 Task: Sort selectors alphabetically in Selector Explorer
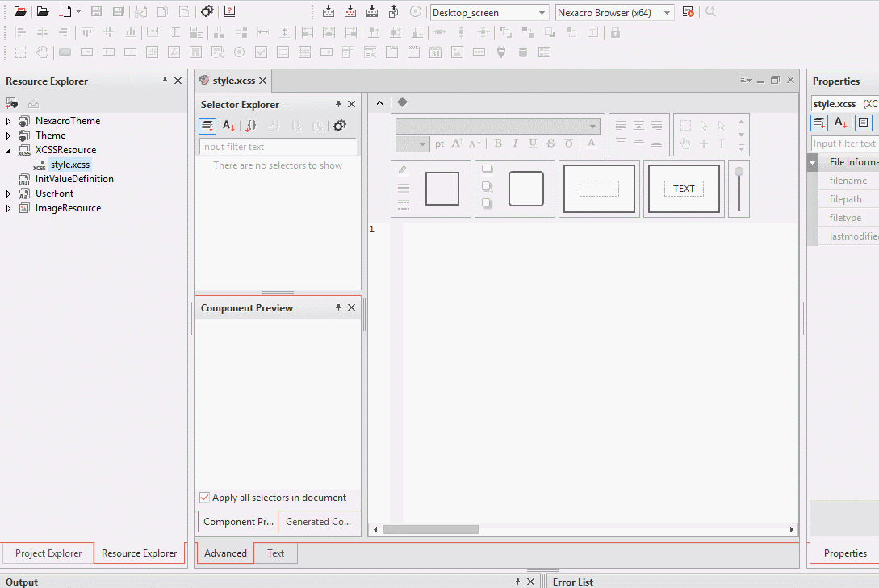point(229,126)
